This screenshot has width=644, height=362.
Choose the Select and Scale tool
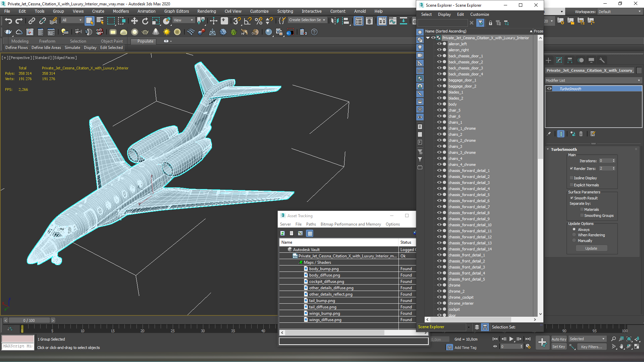(x=156, y=21)
